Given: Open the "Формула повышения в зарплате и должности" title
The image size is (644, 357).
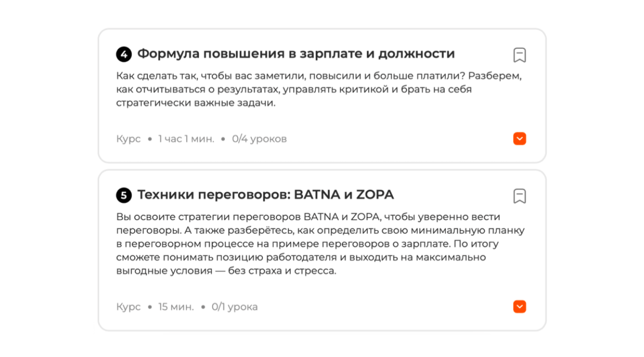Looking at the screenshot, I should point(296,54).
